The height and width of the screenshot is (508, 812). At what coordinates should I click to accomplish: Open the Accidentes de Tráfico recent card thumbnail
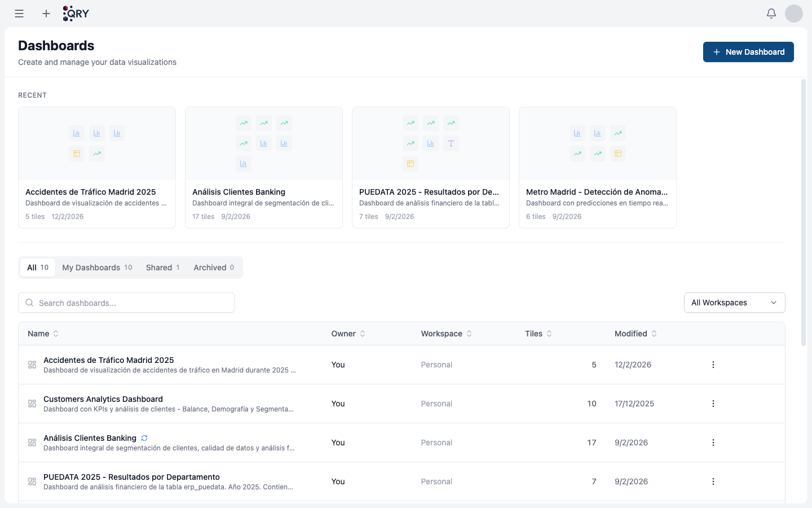tap(97, 143)
